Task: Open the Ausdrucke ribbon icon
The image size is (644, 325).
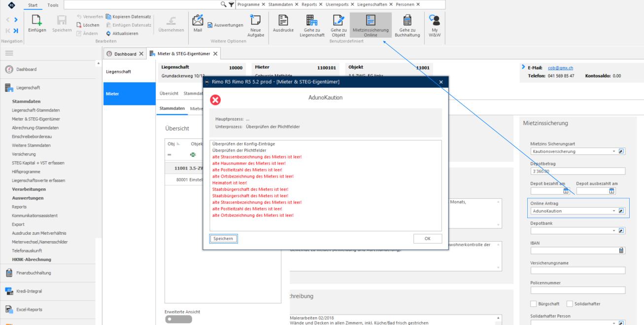Action: tap(283, 24)
